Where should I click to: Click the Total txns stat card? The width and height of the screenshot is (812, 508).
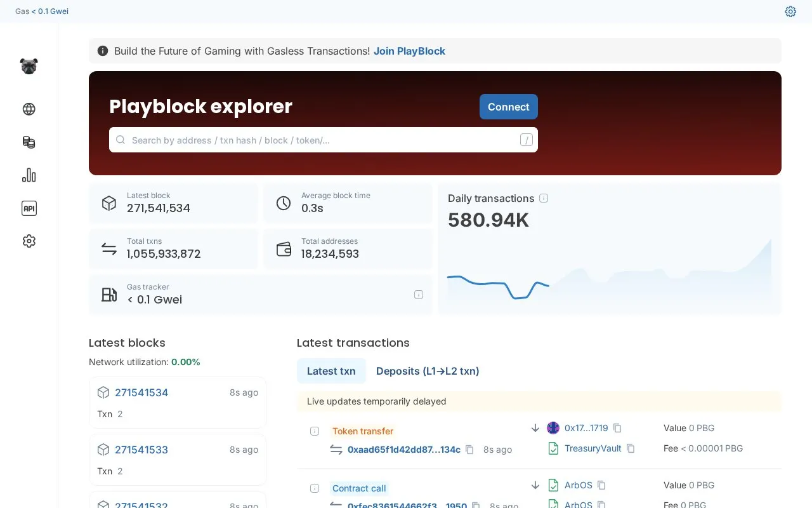pyautogui.click(x=173, y=249)
